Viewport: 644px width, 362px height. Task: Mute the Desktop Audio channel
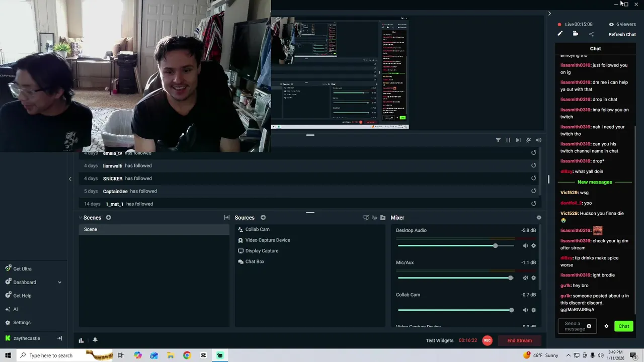pos(525,246)
